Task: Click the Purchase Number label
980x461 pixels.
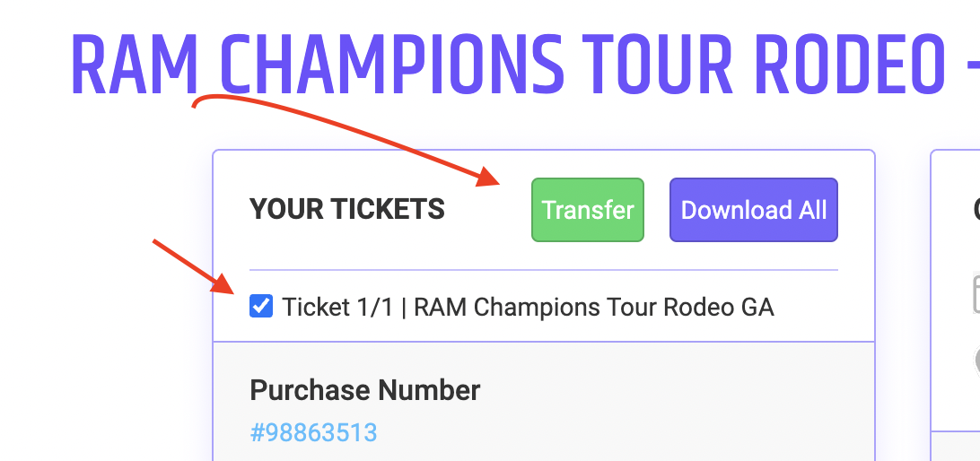Action: click(365, 390)
